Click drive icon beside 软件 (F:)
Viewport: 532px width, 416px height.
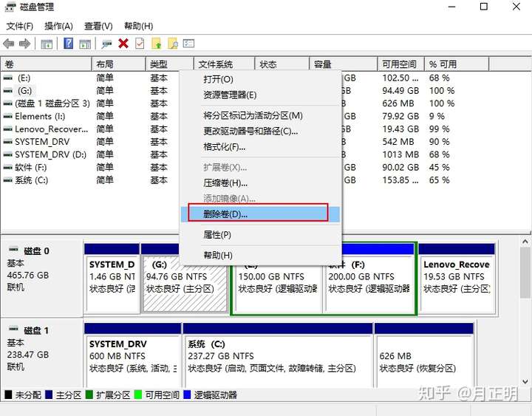(x=8, y=167)
